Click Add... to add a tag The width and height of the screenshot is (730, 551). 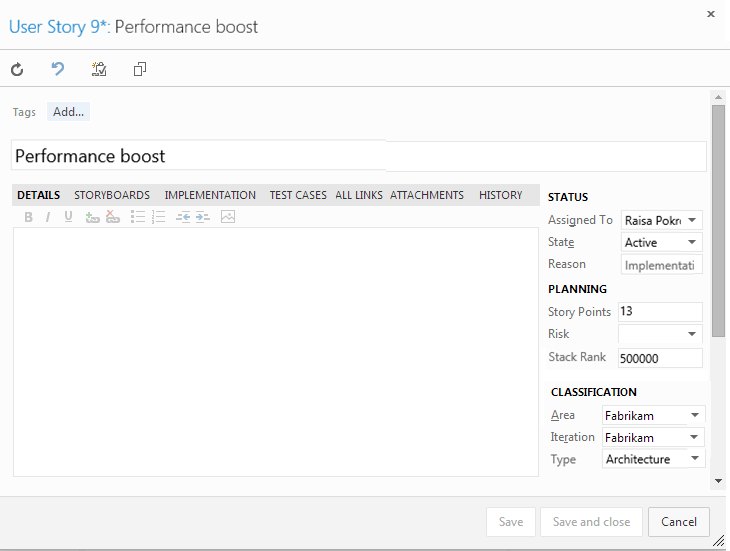click(68, 112)
